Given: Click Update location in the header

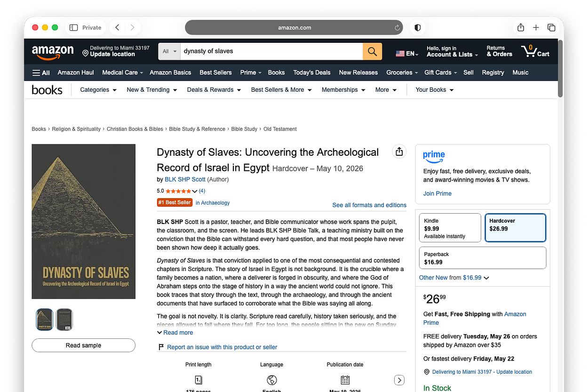Looking at the screenshot, I should pos(112,54).
